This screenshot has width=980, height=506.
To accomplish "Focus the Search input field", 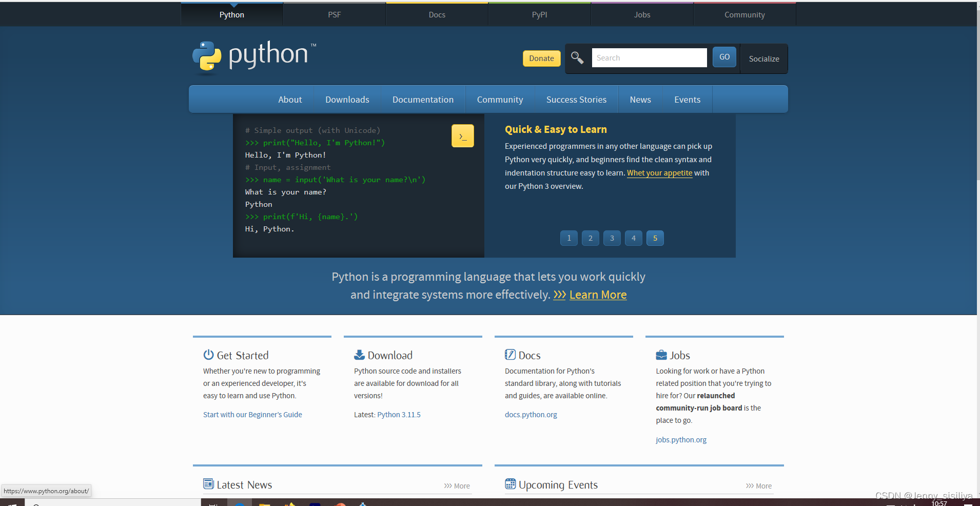I will 650,58.
